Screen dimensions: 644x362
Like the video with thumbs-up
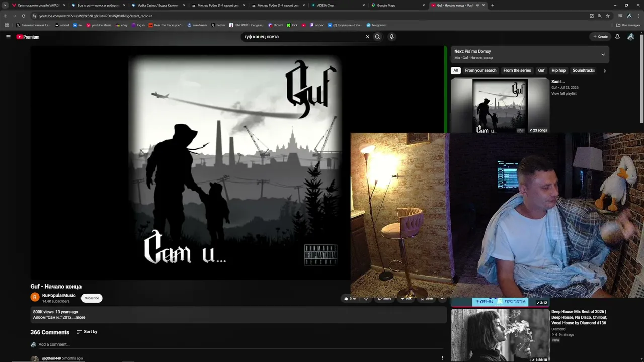pos(351,298)
